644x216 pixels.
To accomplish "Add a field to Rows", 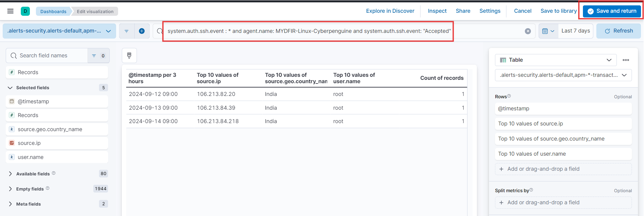I will tap(563, 169).
